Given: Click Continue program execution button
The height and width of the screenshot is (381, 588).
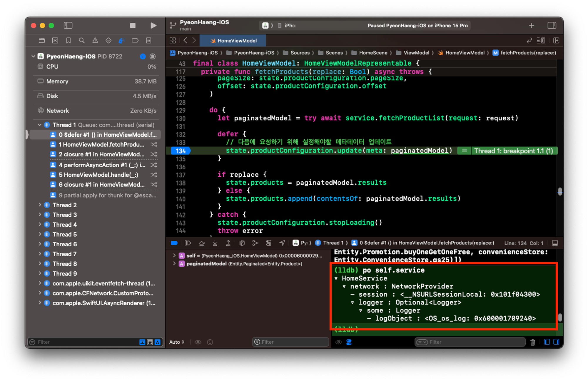Looking at the screenshot, I should click(x=188, y=243).
